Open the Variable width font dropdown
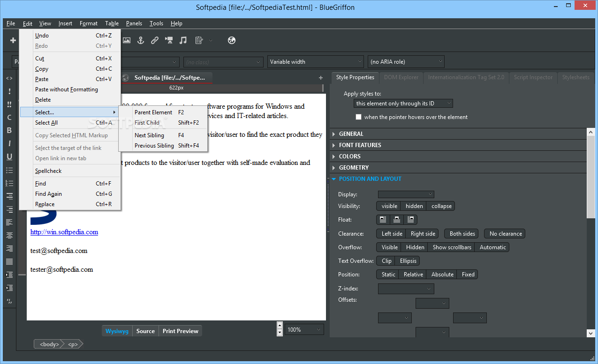Viewport: 598px width, 364px height. tap(316, 62)
